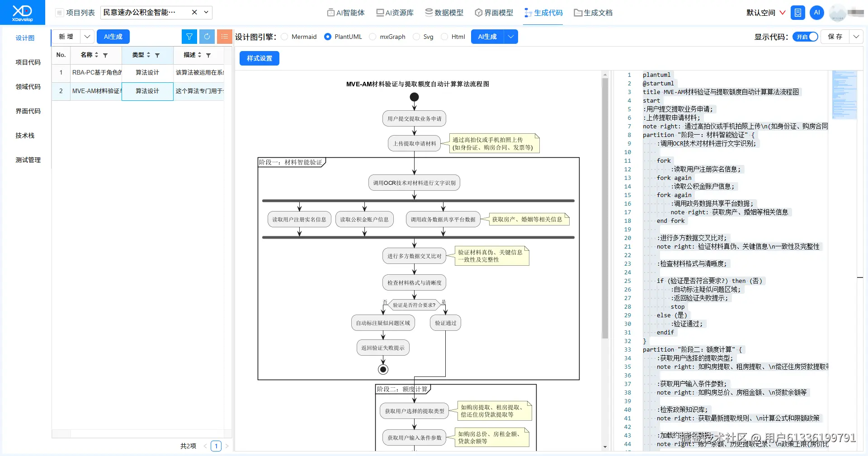
Task: Select page 1 in the pagination control
Action: (217, 446)
